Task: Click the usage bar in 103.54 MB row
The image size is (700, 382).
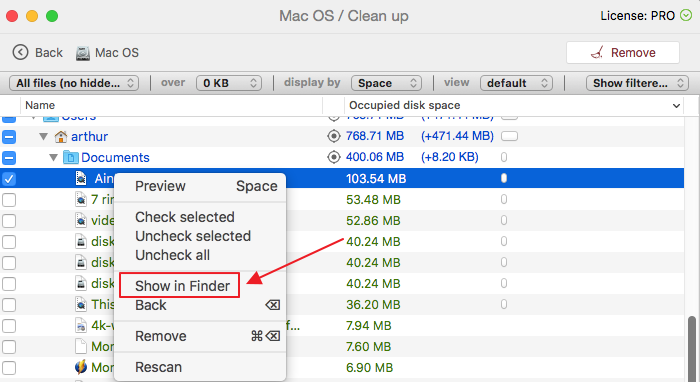Action: pyautogui.click(x=504, y=178)
